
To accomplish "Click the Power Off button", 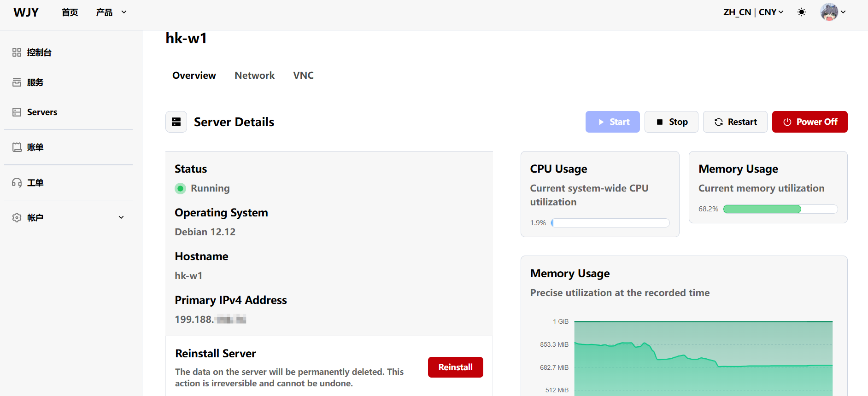I will [809, 122].
